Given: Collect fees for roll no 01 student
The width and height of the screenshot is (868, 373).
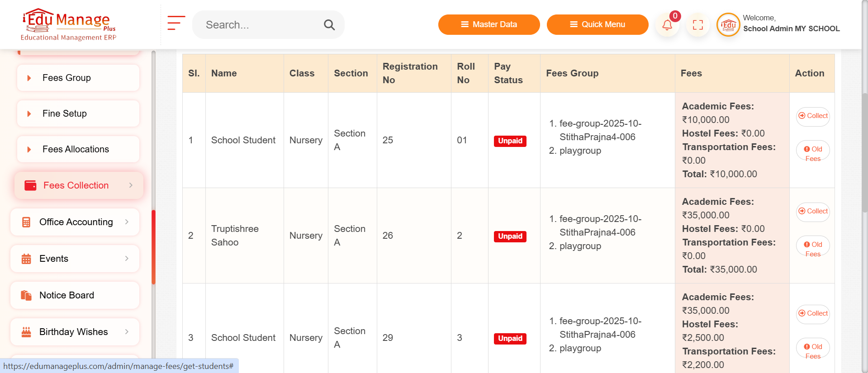Looking at the screenshot, I should [x=813, y=116].
